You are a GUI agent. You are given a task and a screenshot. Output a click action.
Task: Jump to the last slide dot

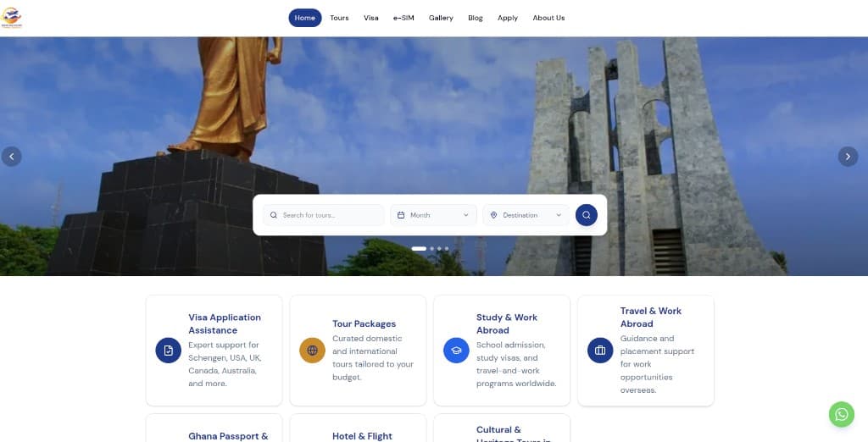tap(447, 248)
